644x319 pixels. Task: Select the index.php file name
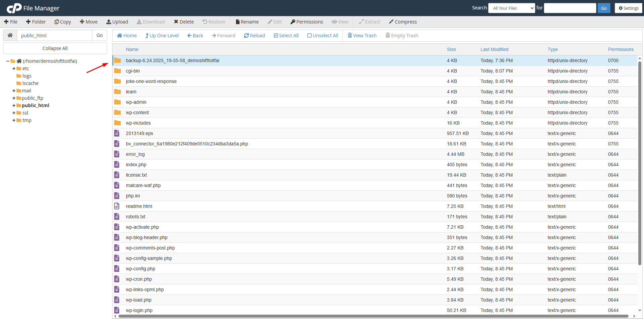point(136,165)
